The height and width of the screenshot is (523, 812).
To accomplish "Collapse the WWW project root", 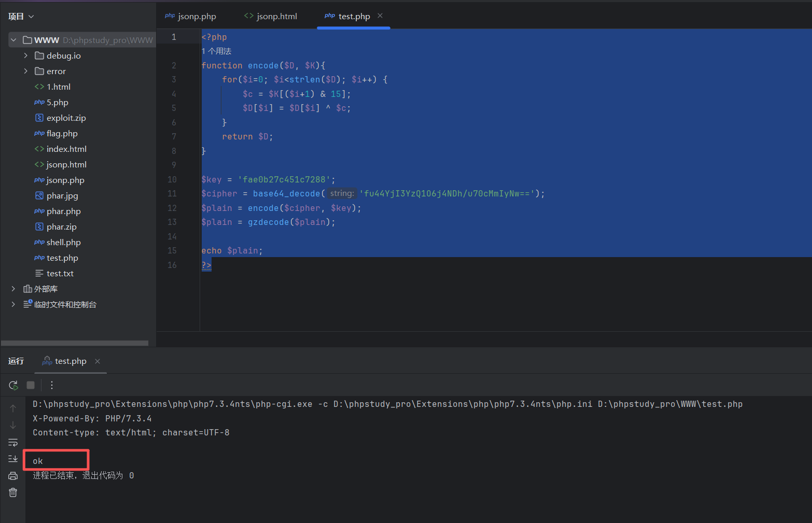I will (13, 40).
